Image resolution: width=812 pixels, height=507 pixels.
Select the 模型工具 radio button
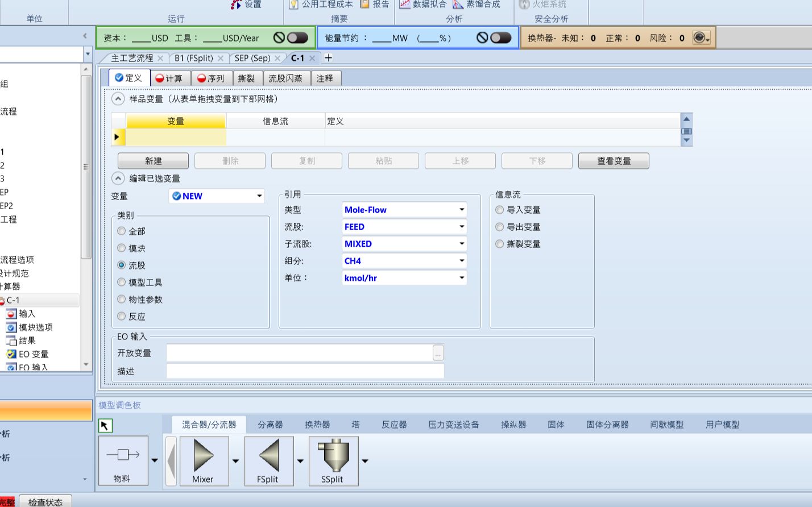121,282
